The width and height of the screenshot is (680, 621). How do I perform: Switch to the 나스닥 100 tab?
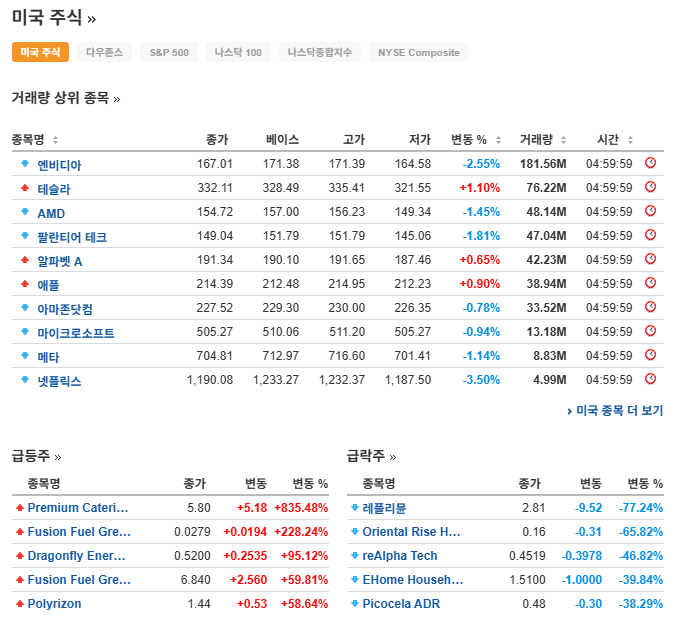pos(238,52)
